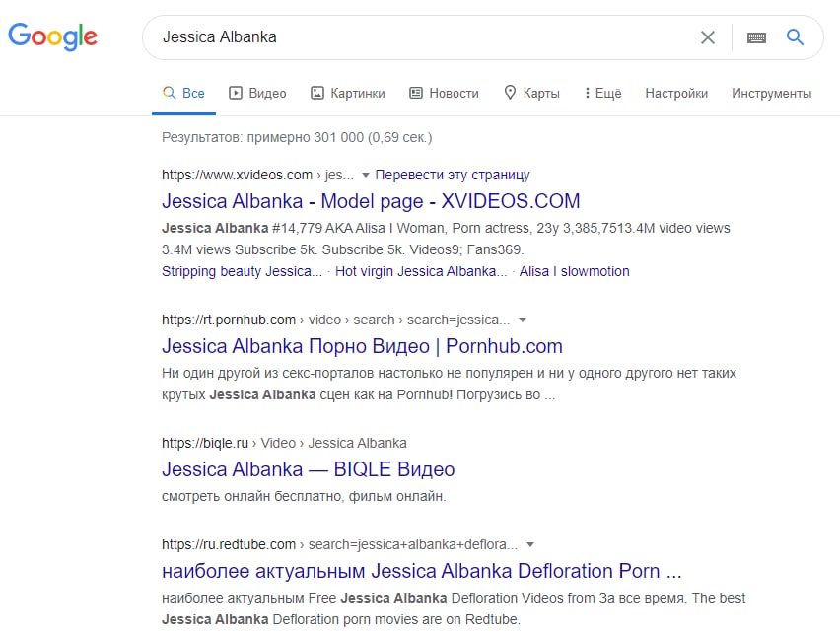Open the Alisa I slowmotion sitelink
The width and height of the screenshot is (840, 640).
click(x=574, y=271)
